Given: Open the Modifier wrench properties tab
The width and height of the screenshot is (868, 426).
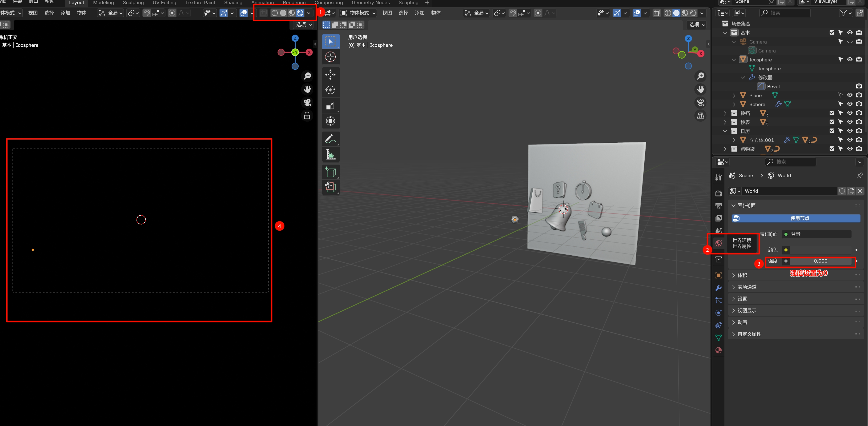Looking at the screenshot, I should click(x=718, y=288).
